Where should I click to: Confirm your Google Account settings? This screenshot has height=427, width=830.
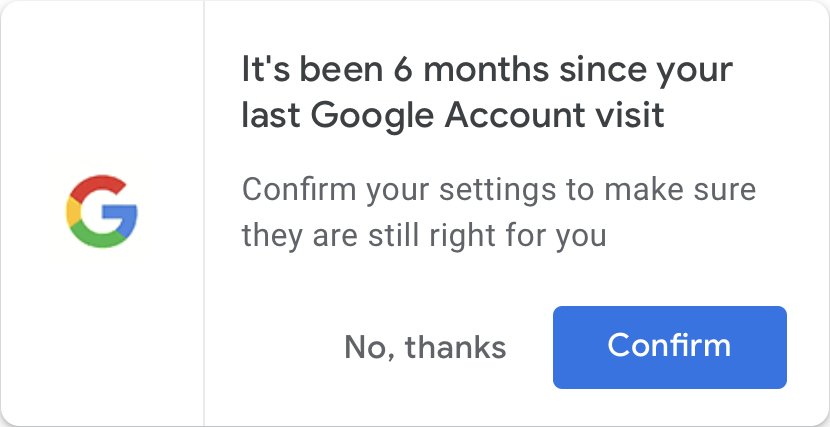[x=670, y=347]
